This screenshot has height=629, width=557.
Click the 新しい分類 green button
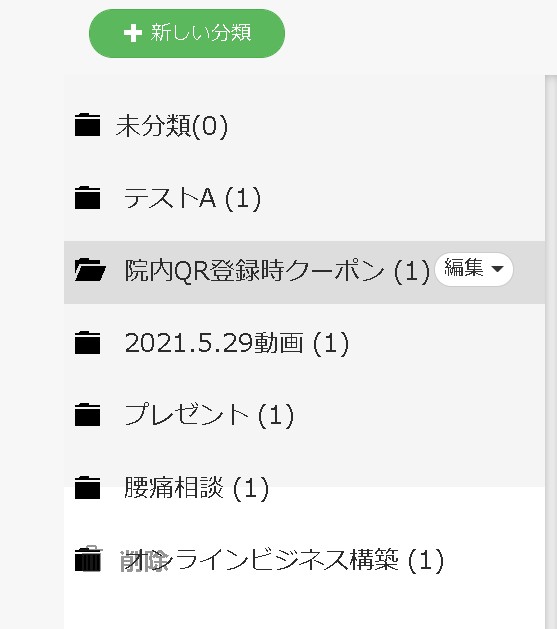tap(187, 33)
